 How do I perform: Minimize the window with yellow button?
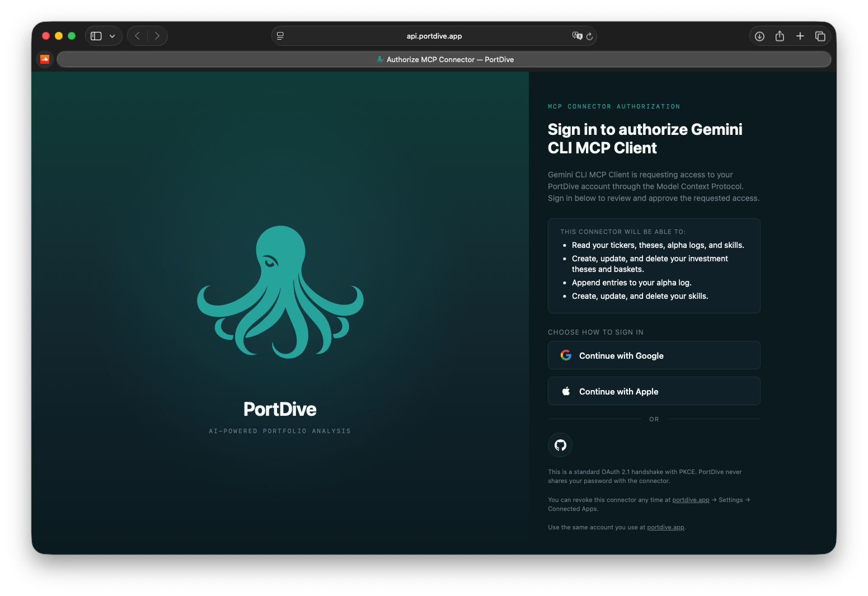click(59, 36)
